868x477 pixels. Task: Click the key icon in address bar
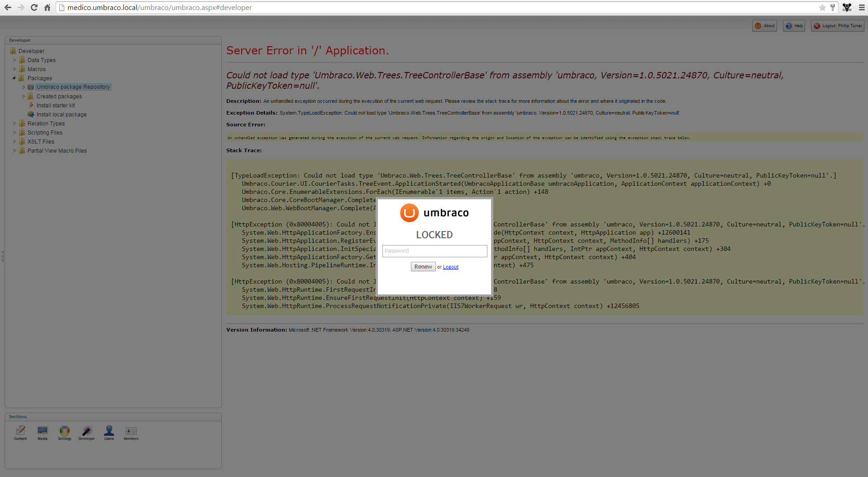tap(832, 7)
